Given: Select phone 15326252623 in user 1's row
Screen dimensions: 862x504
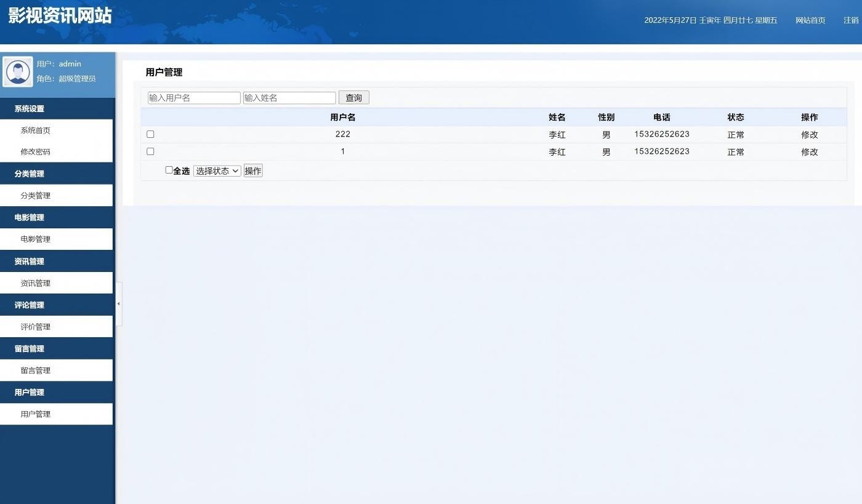Looking at the screenshot, I should (x=662, y=151).
